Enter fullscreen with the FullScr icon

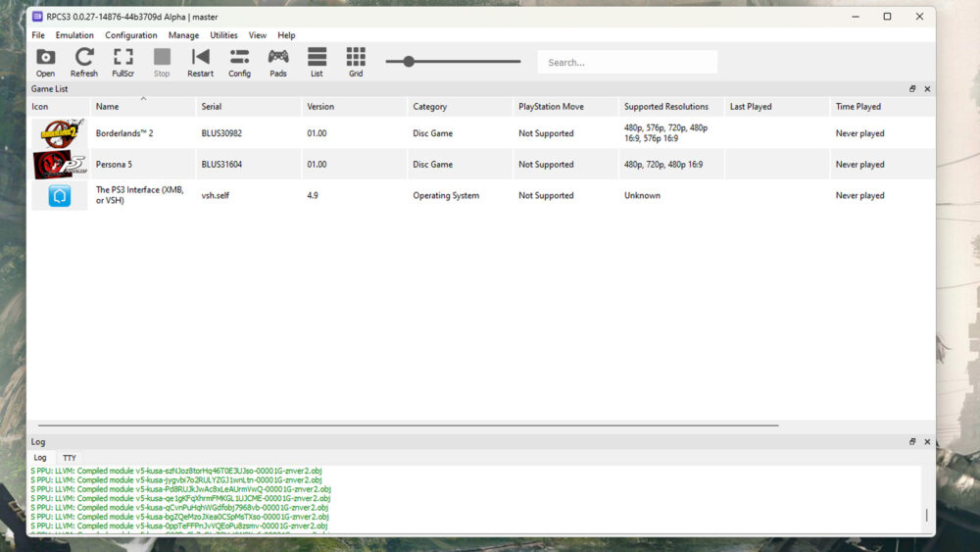click(122, 62)
